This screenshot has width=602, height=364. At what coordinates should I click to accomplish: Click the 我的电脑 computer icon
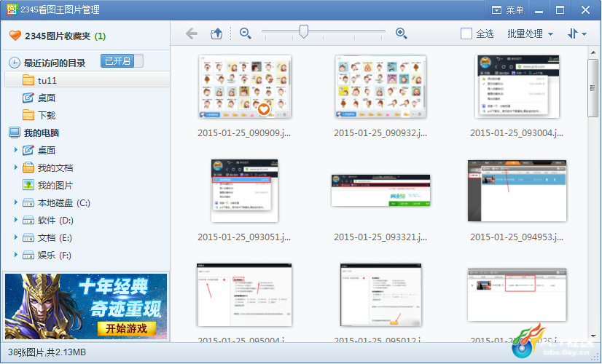point(15,132)
